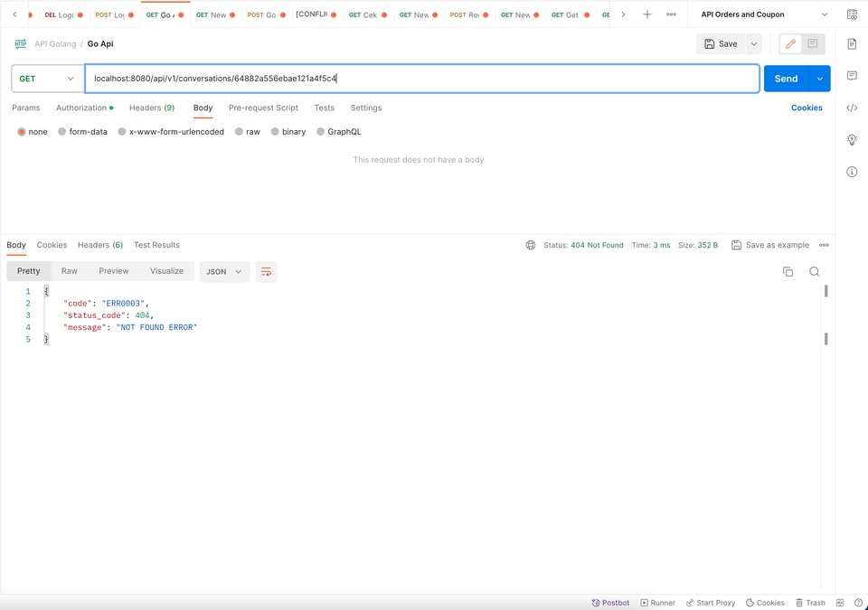Open Cookies in the status bar
868x610 pixels.
pos(765,602)
